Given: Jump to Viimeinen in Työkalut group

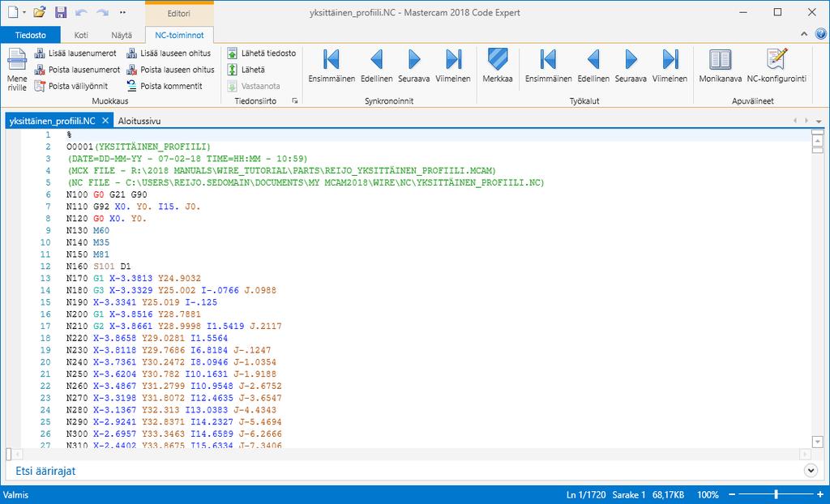Looking at the screenshot, I should tap(670, 66).
